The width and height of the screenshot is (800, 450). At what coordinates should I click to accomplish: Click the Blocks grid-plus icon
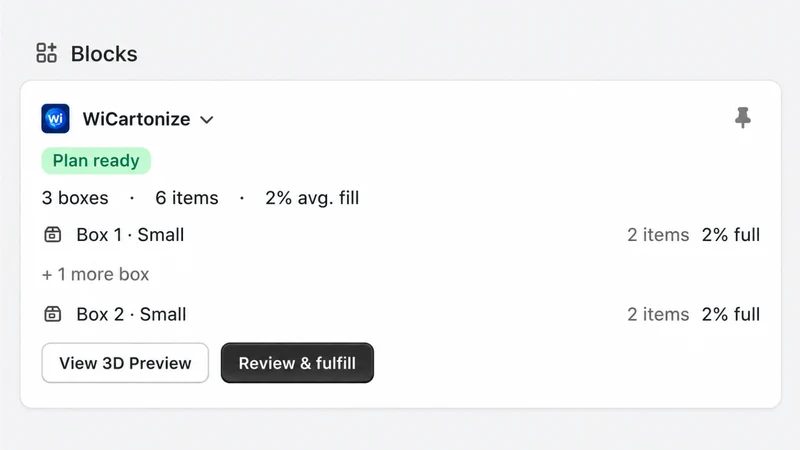(46, 53)
